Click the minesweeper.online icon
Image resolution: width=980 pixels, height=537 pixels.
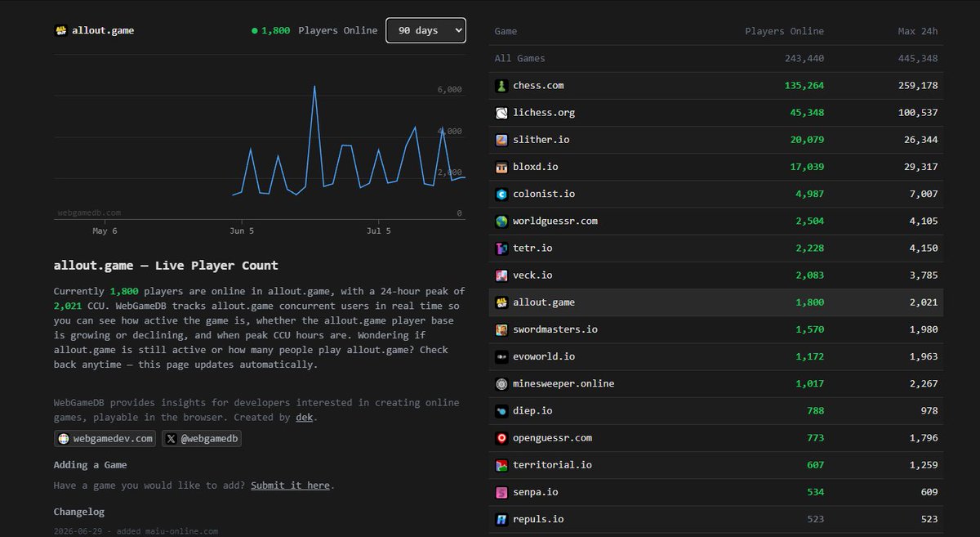(501, 383)
